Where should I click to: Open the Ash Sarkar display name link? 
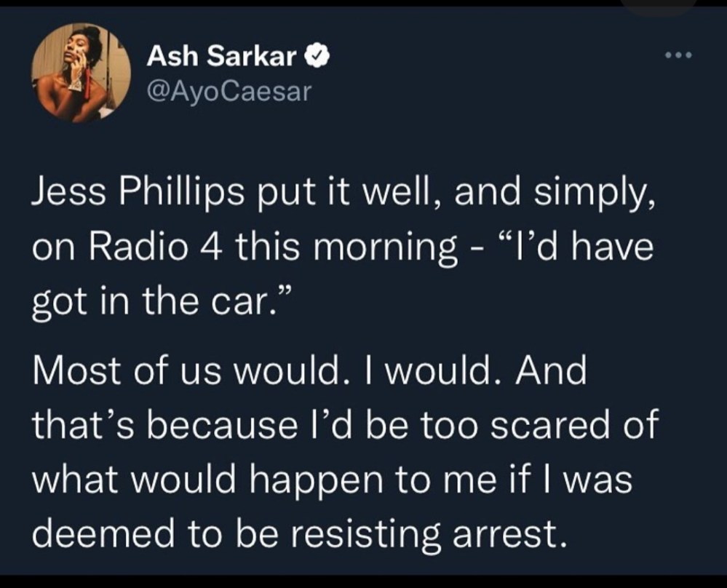point(221,57)
